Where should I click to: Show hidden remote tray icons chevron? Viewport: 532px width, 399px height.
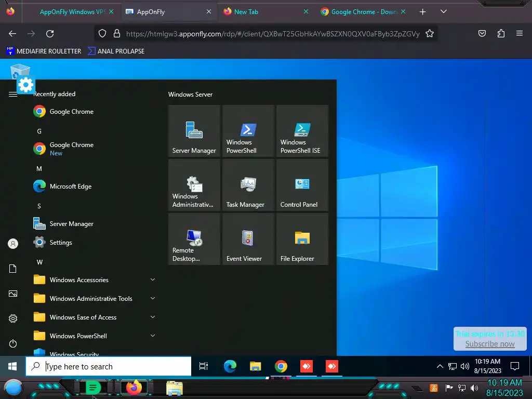pyautogui.click(x=440, y=366)
